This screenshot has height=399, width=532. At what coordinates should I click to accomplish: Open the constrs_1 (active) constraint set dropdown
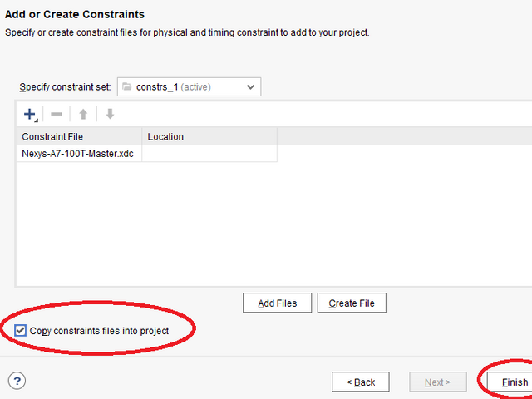[189, 86]
